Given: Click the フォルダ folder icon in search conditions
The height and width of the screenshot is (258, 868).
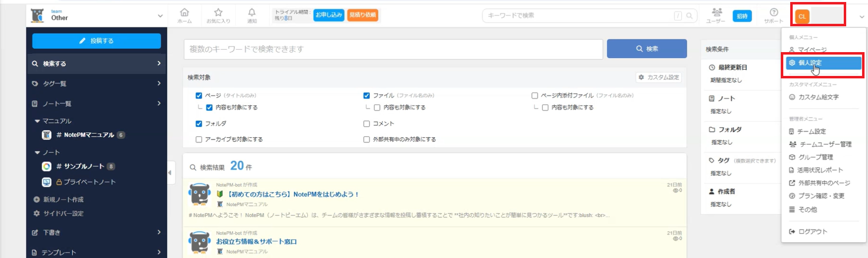Looking at the screenshot, I should (712, 129).
